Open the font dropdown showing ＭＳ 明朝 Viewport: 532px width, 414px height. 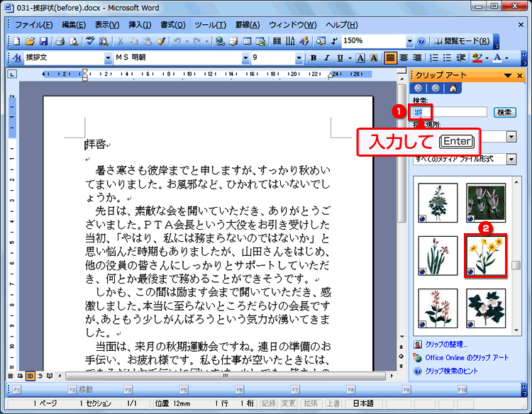coord(245,58)
